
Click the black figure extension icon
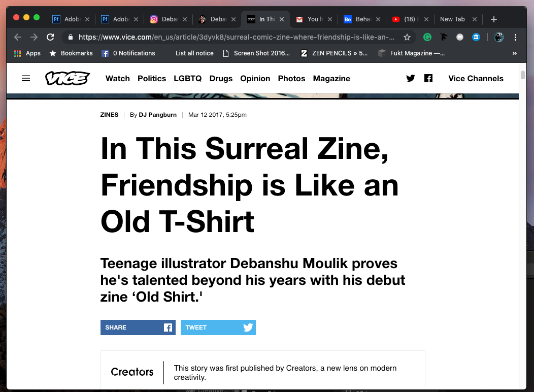(444, 37)
